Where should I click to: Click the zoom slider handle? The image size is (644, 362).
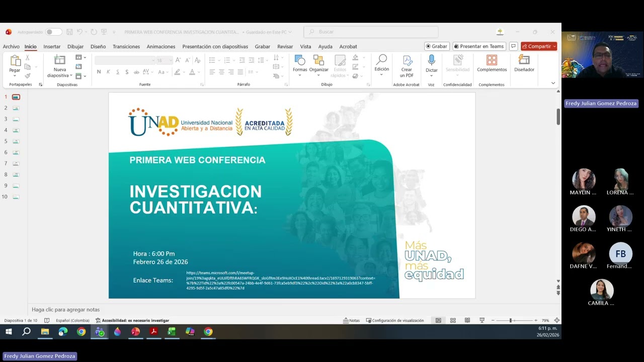[510, 320]
